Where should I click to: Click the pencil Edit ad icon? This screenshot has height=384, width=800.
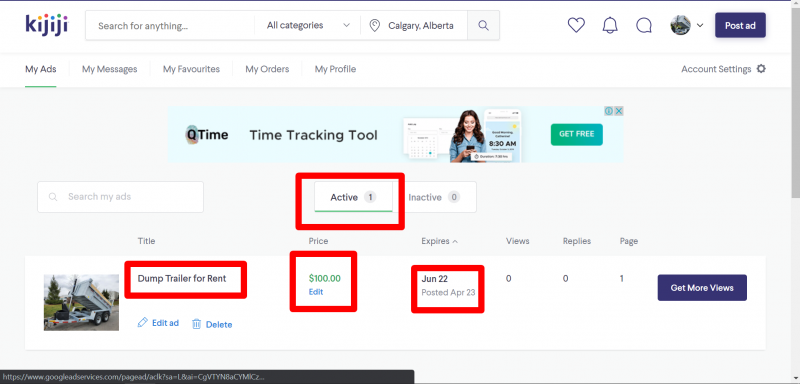142,322
